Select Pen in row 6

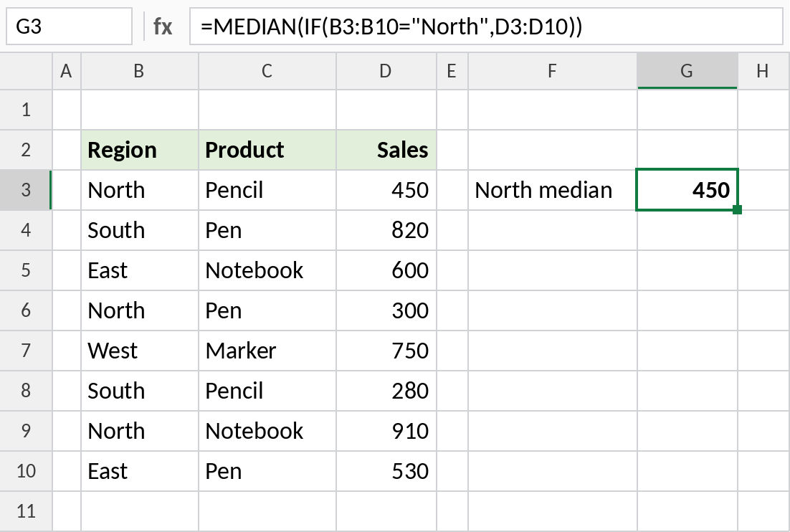(267, 311)
